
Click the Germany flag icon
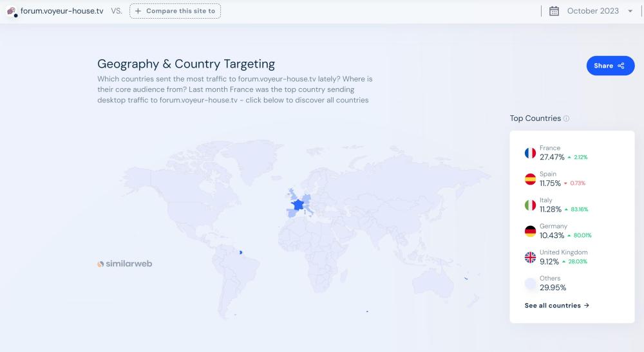pos(530,231)
